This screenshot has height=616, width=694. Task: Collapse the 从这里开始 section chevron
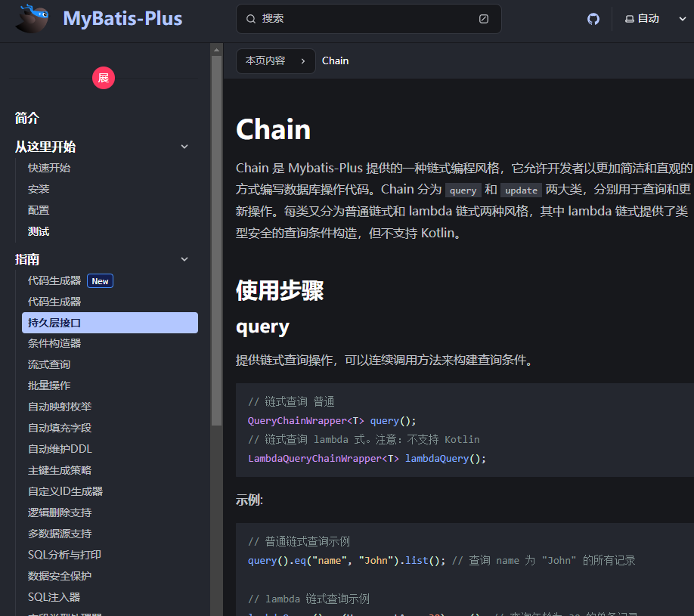coord(184,146)
